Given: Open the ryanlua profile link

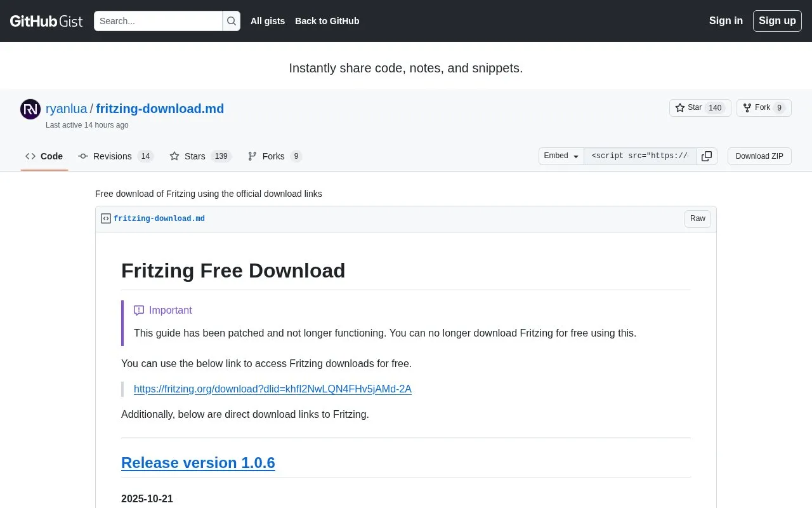Looking at the screenshot, I should (x=67, y=109).
